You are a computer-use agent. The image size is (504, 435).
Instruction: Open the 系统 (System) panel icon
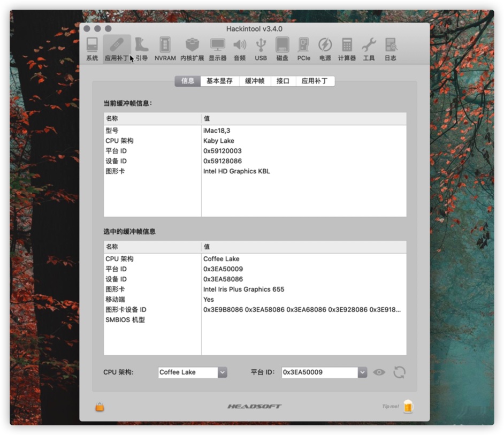(x=92, y=48)
